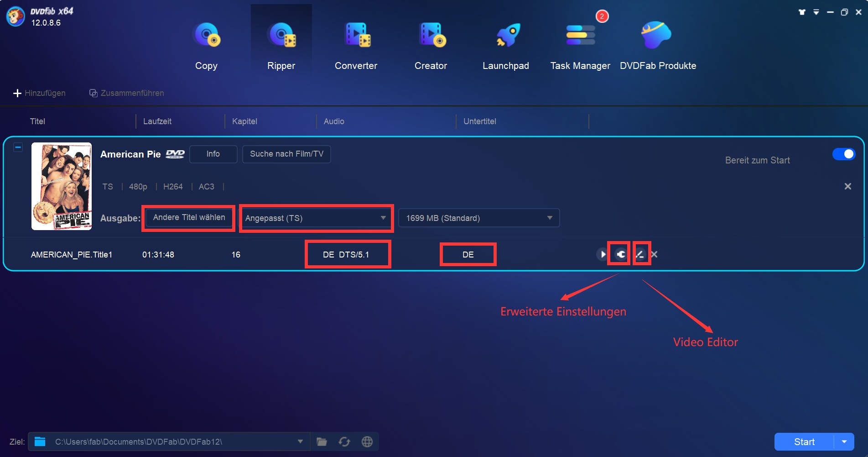Viewport: 868px width, 457px height.
Task: Preview the AMERICAN_PIE.Title1 title
Action: tap(602, 254)
